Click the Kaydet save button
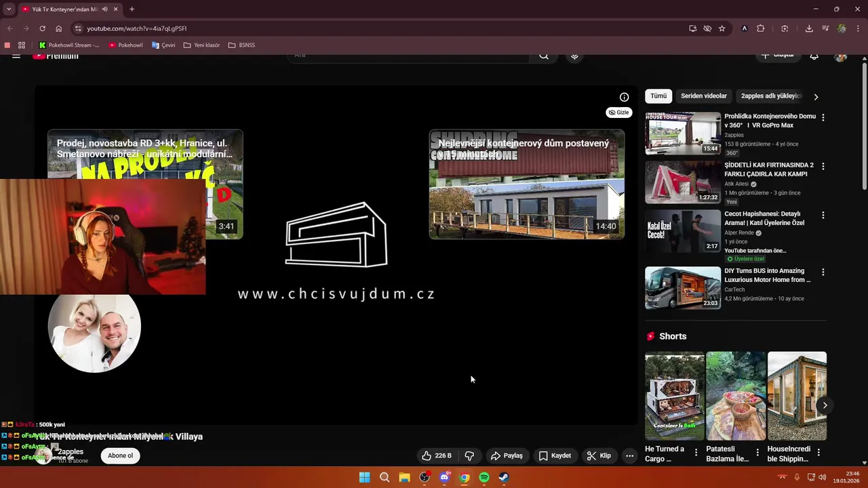The width and height of the screenshot is (868, 488). (x=555, y=455)
